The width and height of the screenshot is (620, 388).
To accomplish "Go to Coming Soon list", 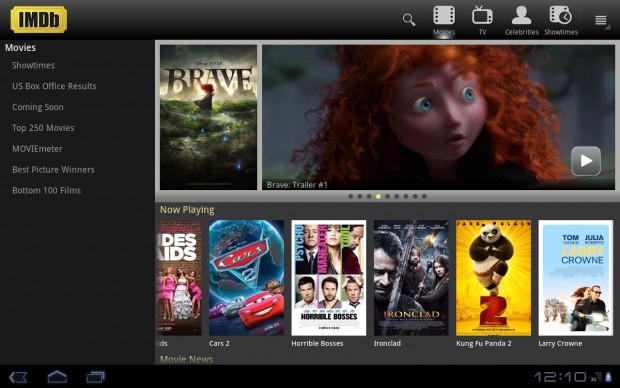I will [x=38, y=107].
